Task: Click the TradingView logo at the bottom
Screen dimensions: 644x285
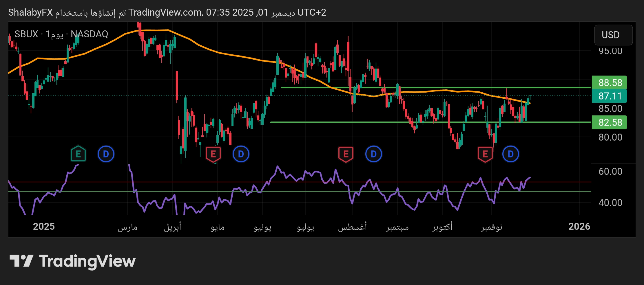Action: tap(72, 261)
